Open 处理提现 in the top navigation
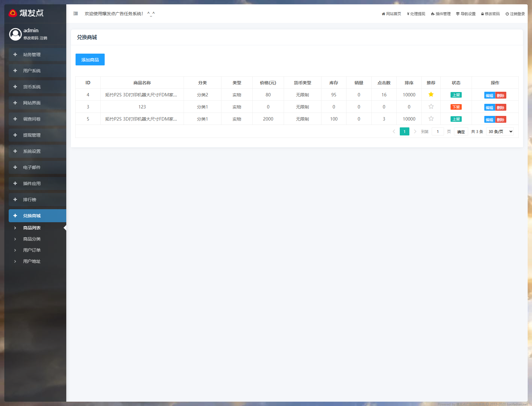Screen dimensions: 532x406 416,14
